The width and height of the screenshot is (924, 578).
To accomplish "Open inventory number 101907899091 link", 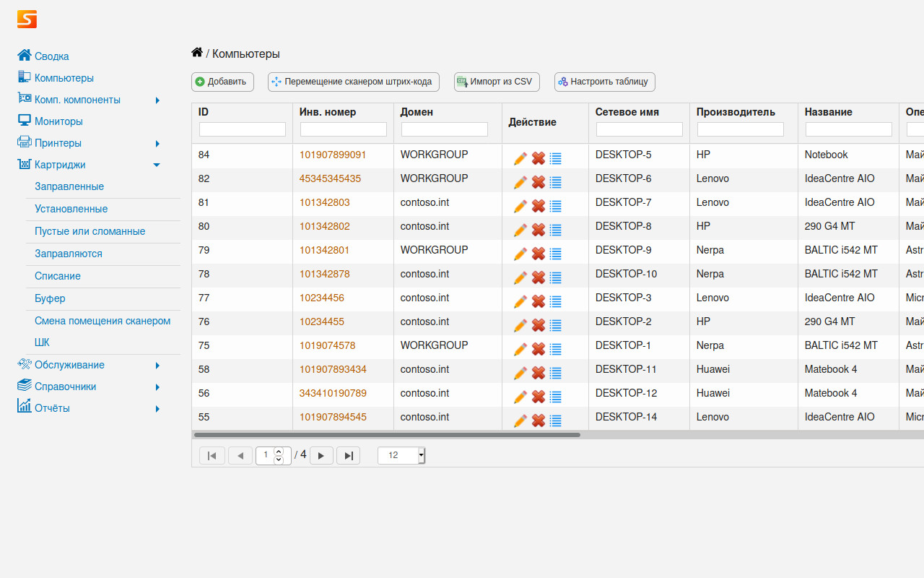I will (x=333, y=155).
